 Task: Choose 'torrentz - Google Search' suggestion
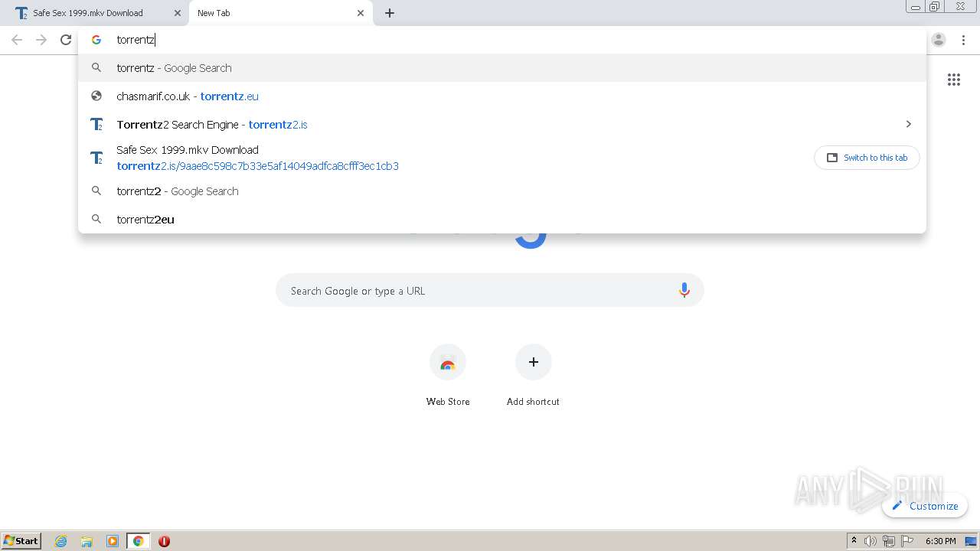tap(502, 68)
